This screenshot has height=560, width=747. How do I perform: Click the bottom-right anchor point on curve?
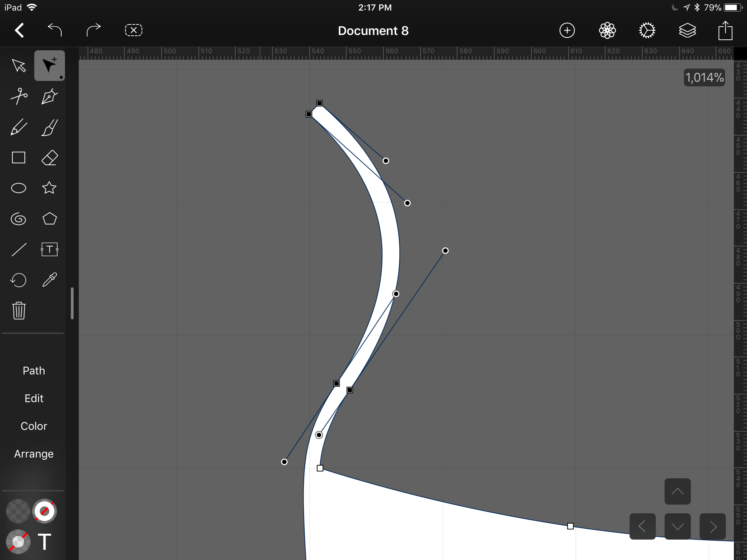[x=570, y=526]
